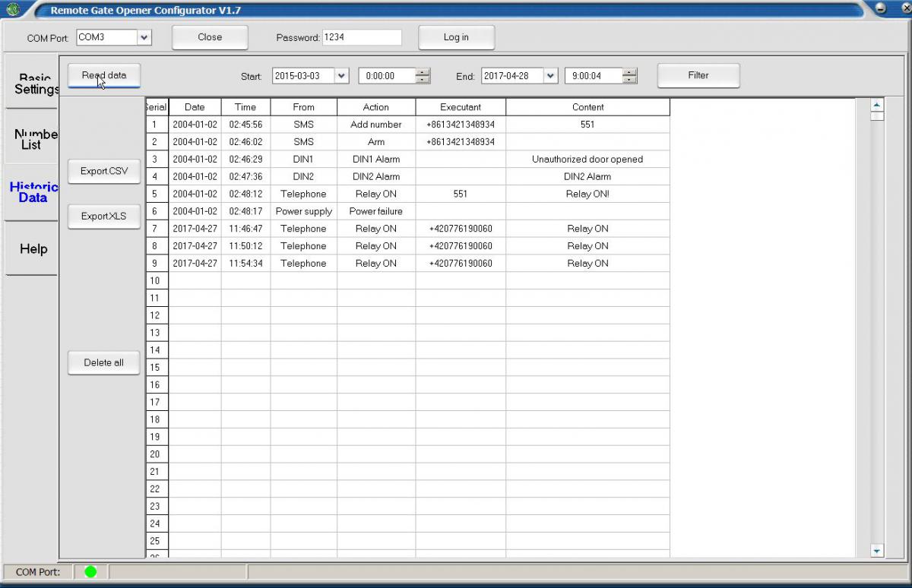Select the Power supply source cell
Screen dimensions: 912x588
303,211
